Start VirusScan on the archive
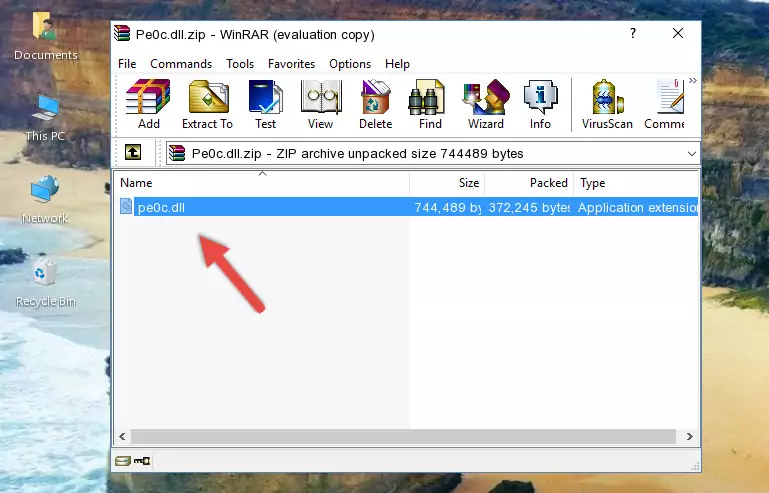 pos(607,104)
